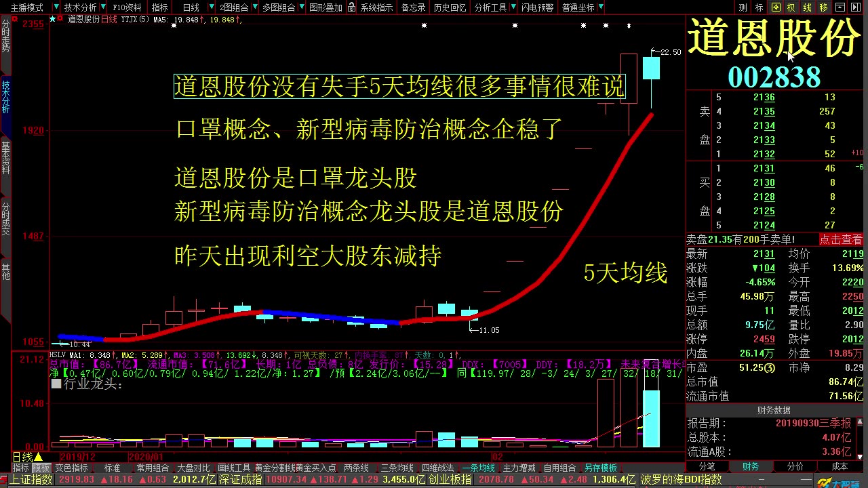Click the hide right panel icon
This screenshot has width=868, height=488.
(857, 7)
